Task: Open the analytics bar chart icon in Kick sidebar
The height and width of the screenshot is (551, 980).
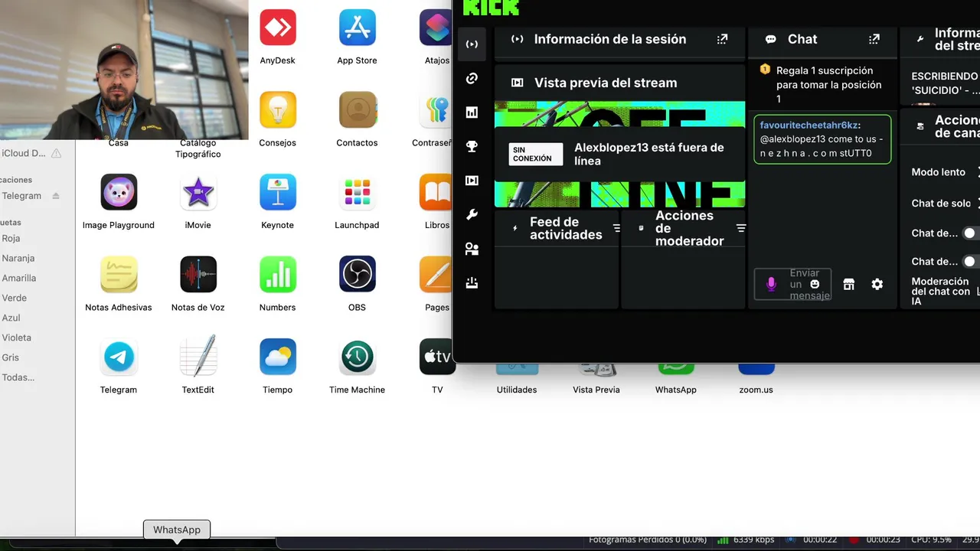Action: pos(472,112)
